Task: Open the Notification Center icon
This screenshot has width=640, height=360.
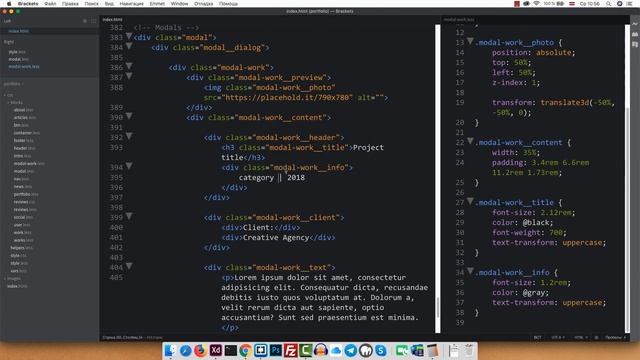Action: point(630,4)
